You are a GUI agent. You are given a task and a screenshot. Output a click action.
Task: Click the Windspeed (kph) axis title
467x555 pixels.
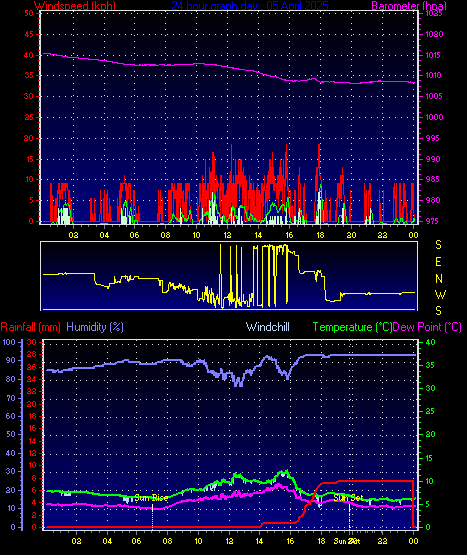[x=75, y=6]
